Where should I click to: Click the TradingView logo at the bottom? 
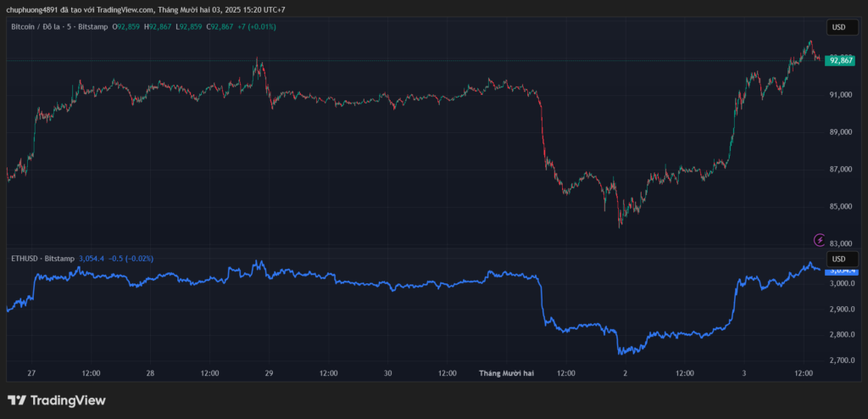57,400
